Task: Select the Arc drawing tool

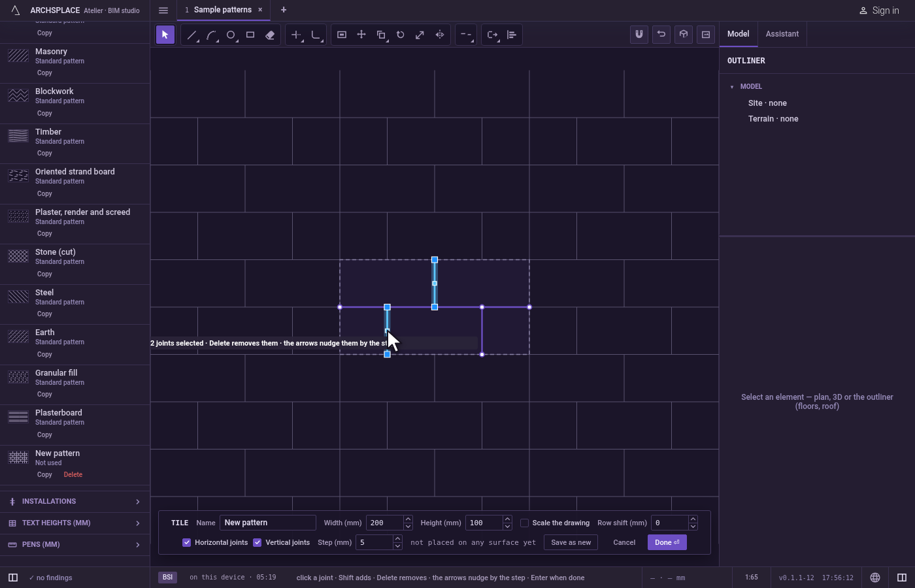Action: pos(211,35)
